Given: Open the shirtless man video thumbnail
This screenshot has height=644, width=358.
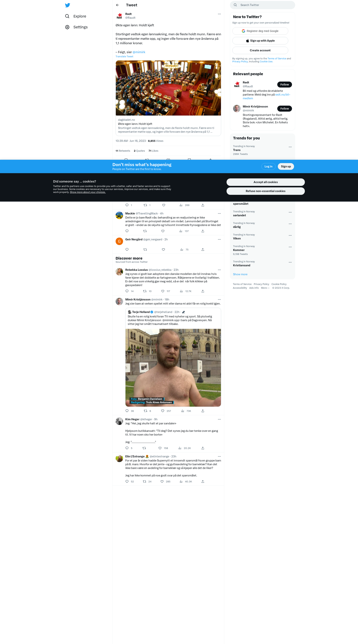Looking at the screenshot, I should (x=173, y=367).
